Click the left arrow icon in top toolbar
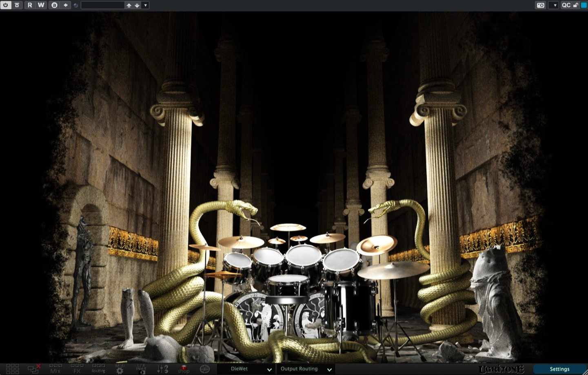Image resolution: width=588 pixels, height=375 pixels. (66, 5)
